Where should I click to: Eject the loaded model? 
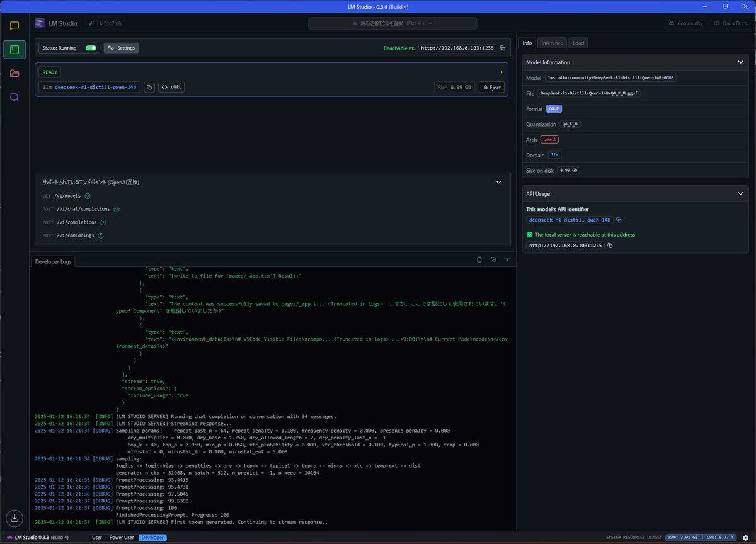[491, 88]
